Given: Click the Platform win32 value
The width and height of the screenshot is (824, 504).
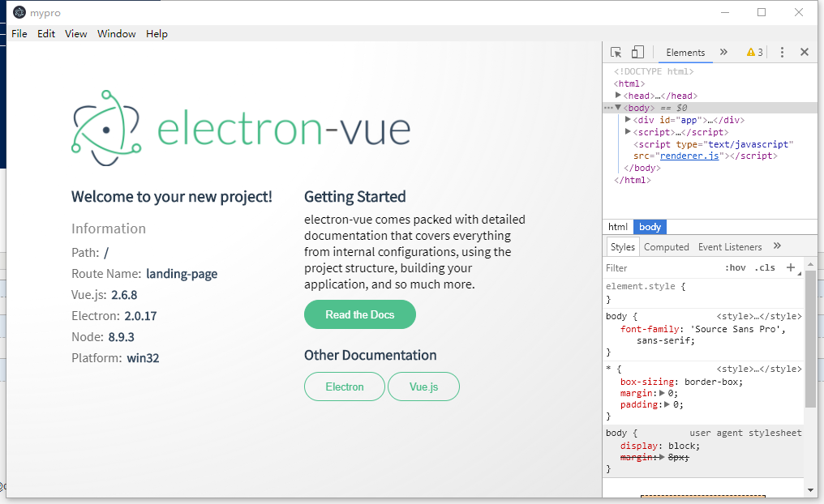Looking at the screenshot, I should (143, 358).
